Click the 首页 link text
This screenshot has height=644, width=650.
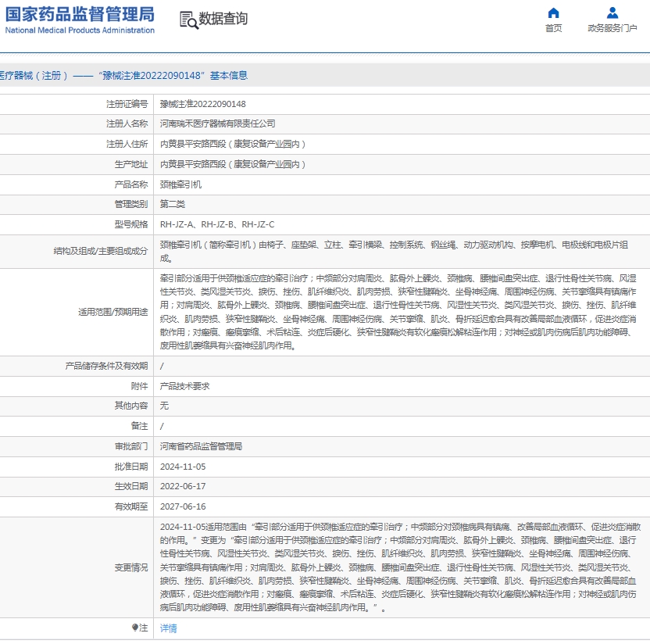[553, 28]
